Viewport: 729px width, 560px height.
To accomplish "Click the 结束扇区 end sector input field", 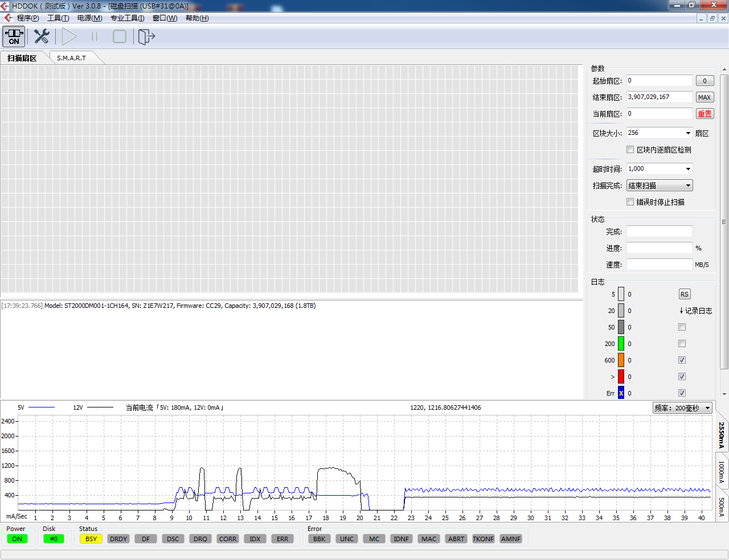I will [660, 97].
